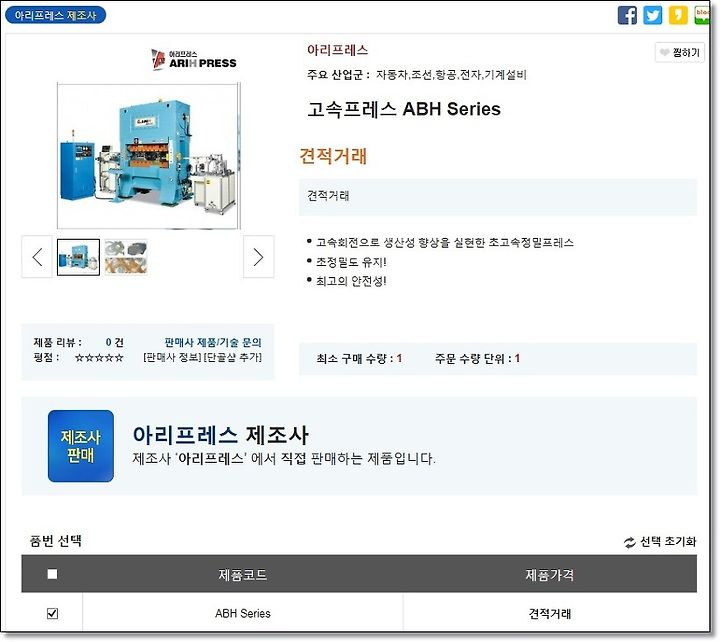Click the yellow KakaoStory share icon

click(x=678, y=15)
